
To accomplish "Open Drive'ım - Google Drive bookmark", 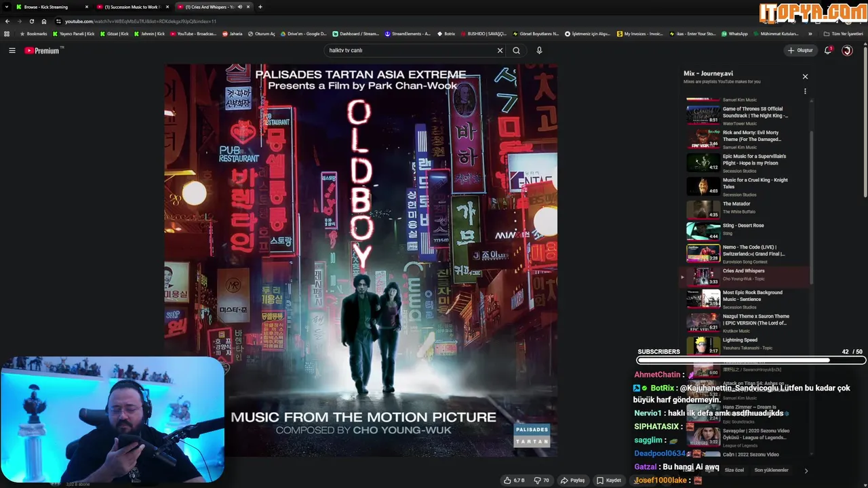I will tap(303, 34).
